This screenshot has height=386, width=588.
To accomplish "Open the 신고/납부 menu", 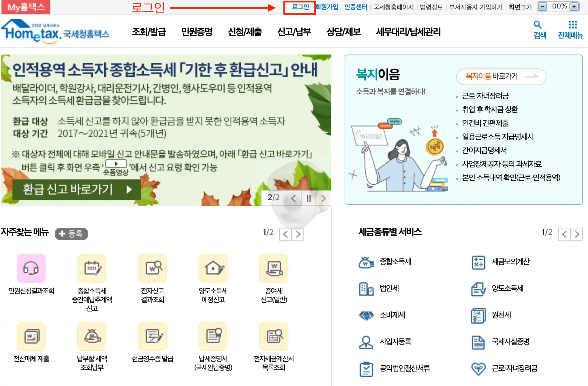I will coord(295,32).
